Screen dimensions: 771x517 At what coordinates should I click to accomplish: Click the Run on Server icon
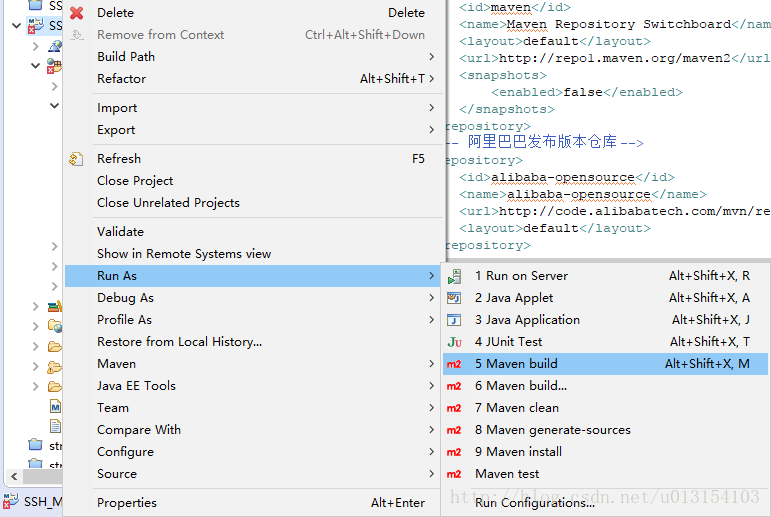454,276
